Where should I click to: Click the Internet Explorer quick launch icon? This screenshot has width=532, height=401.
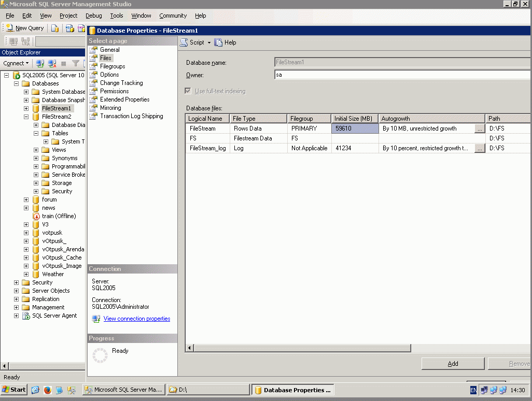(35, 390)
